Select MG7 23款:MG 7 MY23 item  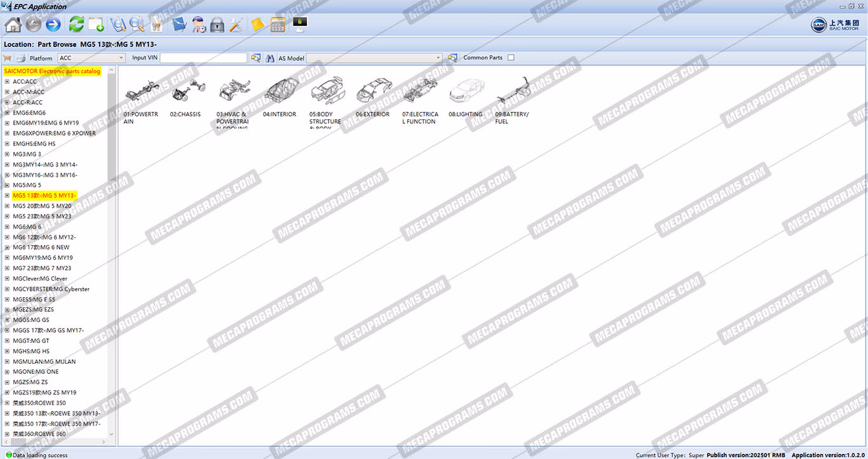click(x=42, y=268)
